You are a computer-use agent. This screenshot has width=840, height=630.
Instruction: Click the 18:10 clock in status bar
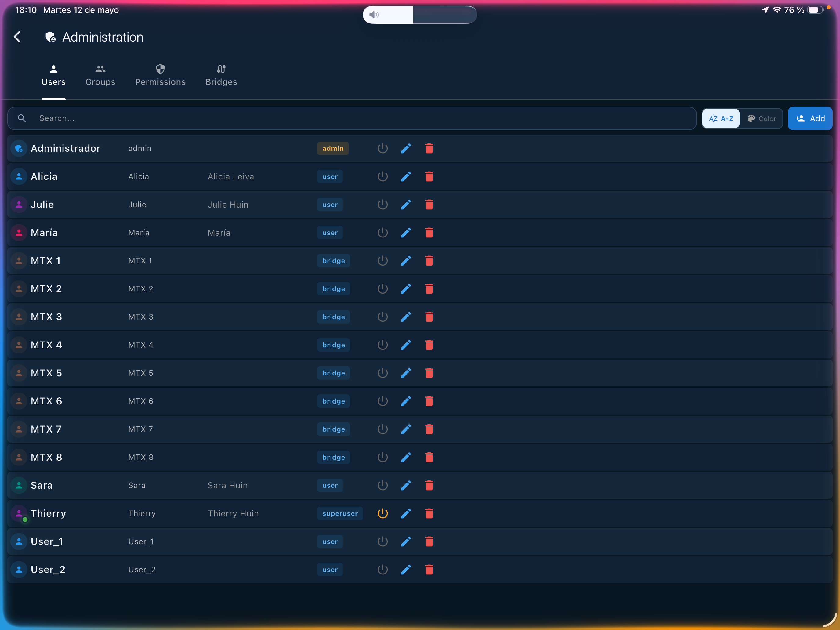[26, 10]
